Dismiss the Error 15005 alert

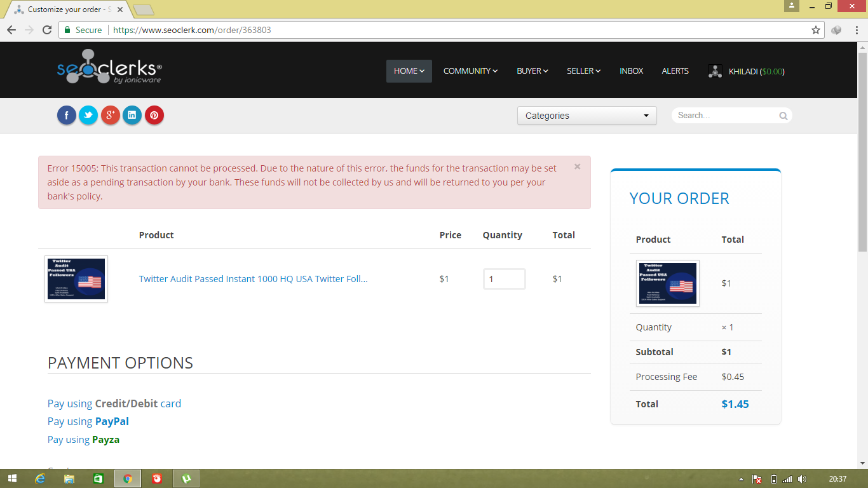pyautogui.click(x=577, y=166)
